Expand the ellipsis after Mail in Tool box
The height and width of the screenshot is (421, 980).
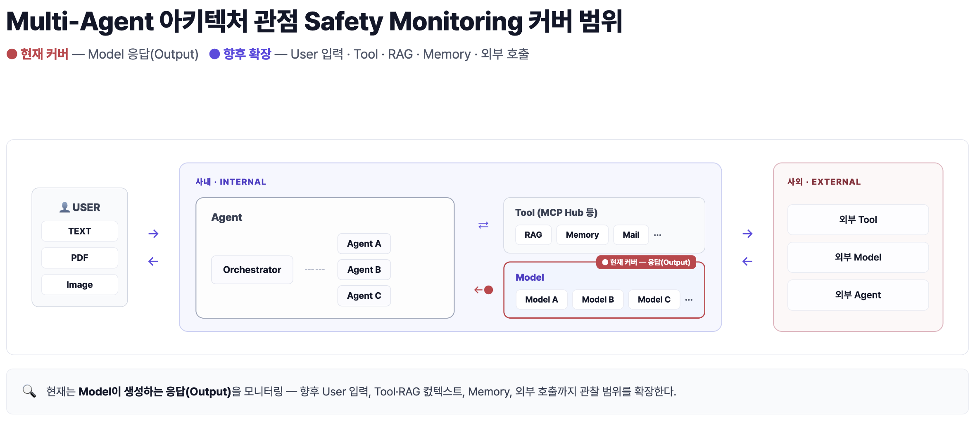point(657,235)
